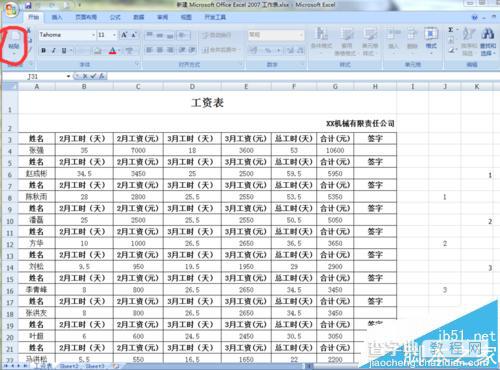Switch to the 页面布局 (Page Layout) tab
The image size is (500, 370).
tap(86, 17)
